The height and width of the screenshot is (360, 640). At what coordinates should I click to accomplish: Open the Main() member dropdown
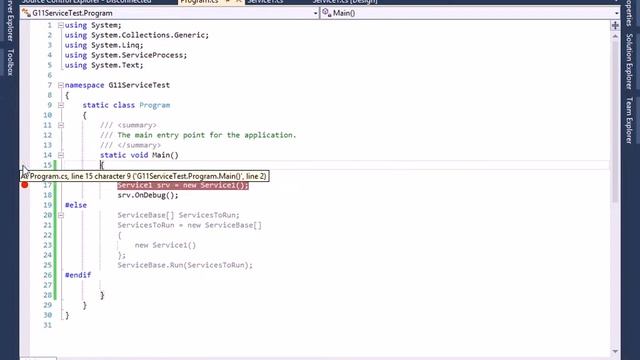616,13
